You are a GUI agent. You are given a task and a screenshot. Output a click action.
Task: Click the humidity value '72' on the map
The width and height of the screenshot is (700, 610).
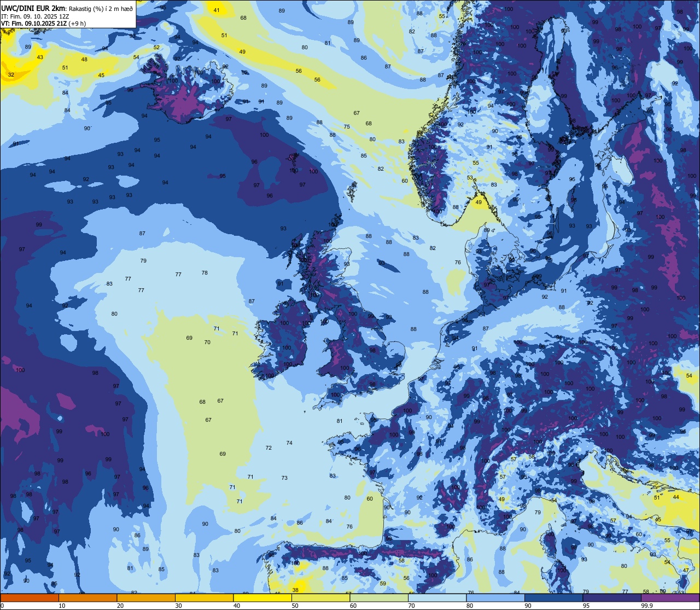[269, 448]
